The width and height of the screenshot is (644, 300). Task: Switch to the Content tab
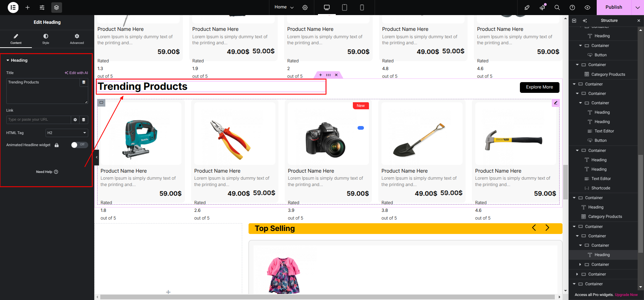click(x=16, y=39)
